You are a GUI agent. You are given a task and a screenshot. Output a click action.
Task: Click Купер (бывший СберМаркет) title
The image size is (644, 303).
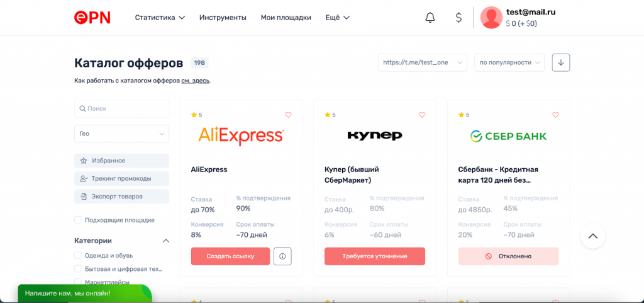pyautogui.click(x=352, y=174)
